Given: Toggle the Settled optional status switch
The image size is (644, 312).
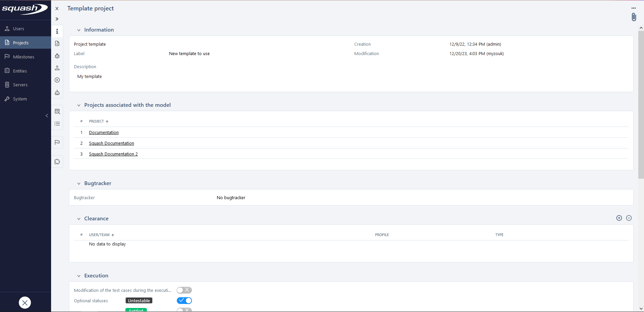Looking at the screenshot, I should 184,310.
